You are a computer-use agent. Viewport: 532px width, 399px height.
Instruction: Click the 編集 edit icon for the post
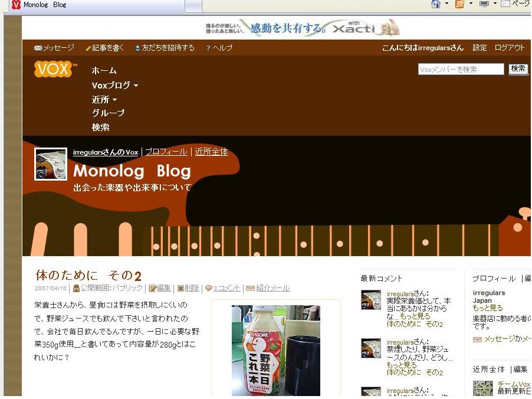152,288
